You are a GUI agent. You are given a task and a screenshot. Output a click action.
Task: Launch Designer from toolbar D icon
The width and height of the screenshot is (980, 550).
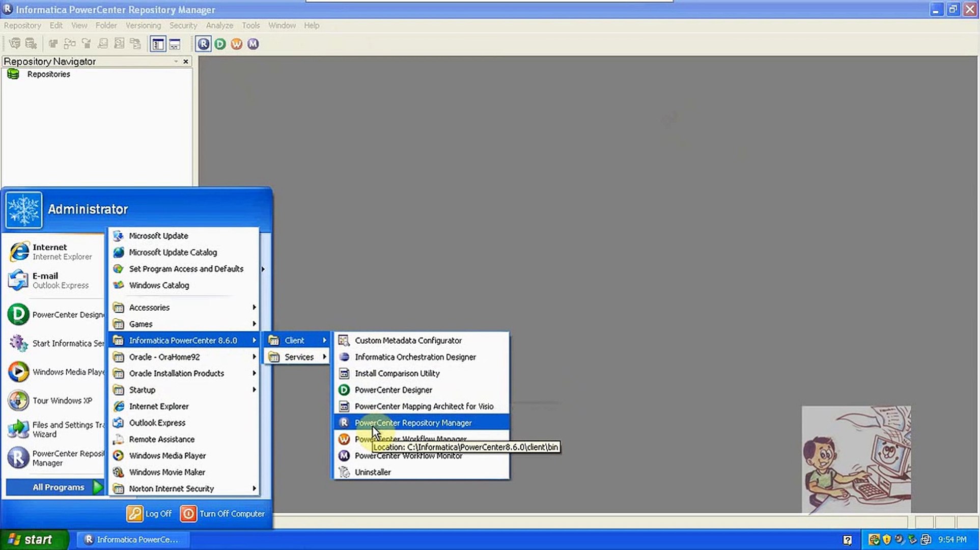tap(220, 44)
